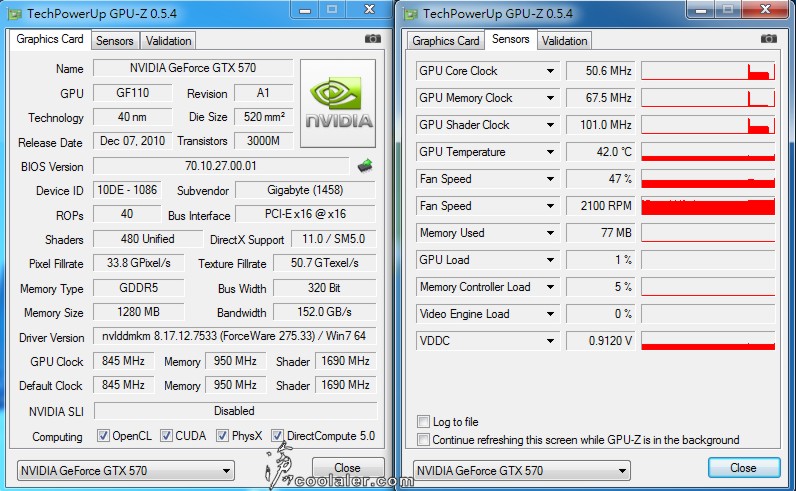Enable continue refreshing in background checkbox
This screenshot has width=796, height=491.
click(423, 439)
